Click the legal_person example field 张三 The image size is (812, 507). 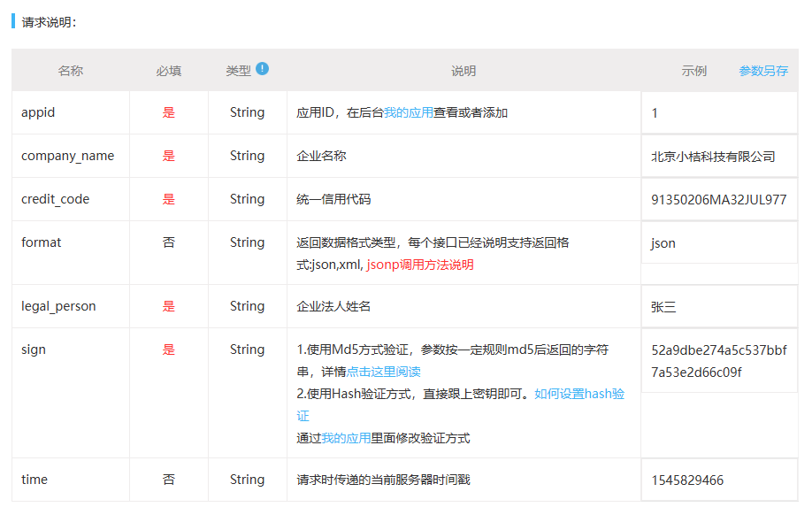click(719, 307)
